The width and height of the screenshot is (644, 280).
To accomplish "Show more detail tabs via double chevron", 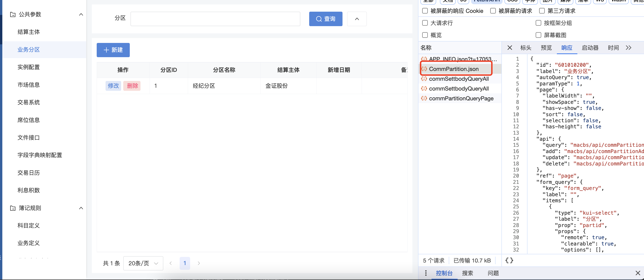I will 628,48.
